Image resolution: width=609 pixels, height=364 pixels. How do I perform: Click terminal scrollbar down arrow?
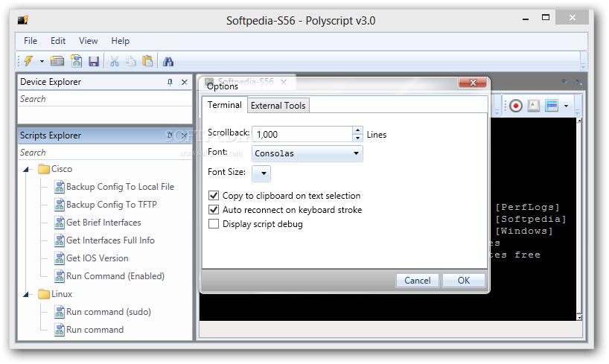point(579,317)
